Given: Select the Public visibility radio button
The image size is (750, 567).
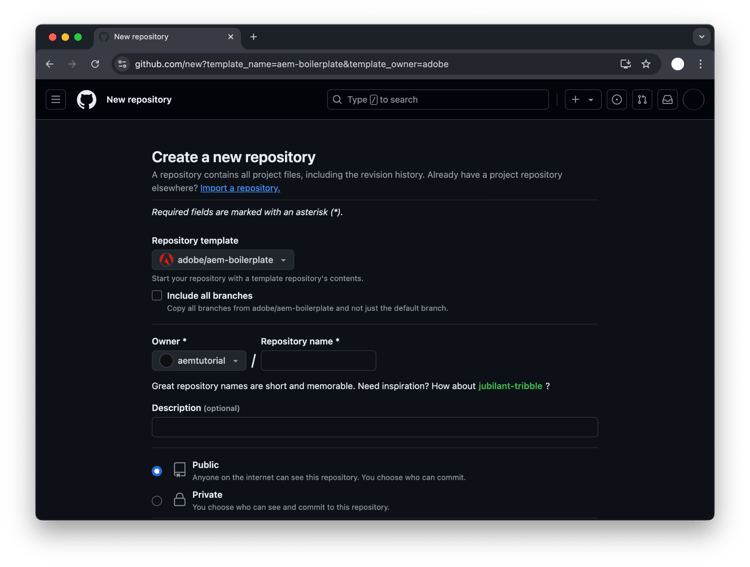Looking at the screenshot, I should tap(157, 471).
